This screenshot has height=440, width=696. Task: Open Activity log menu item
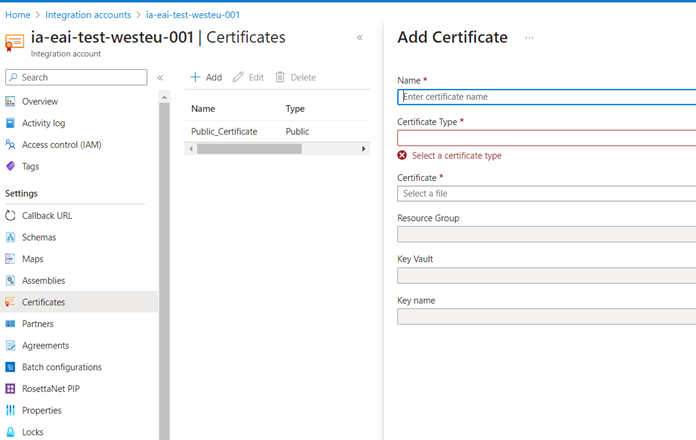[x=44, y=123]
